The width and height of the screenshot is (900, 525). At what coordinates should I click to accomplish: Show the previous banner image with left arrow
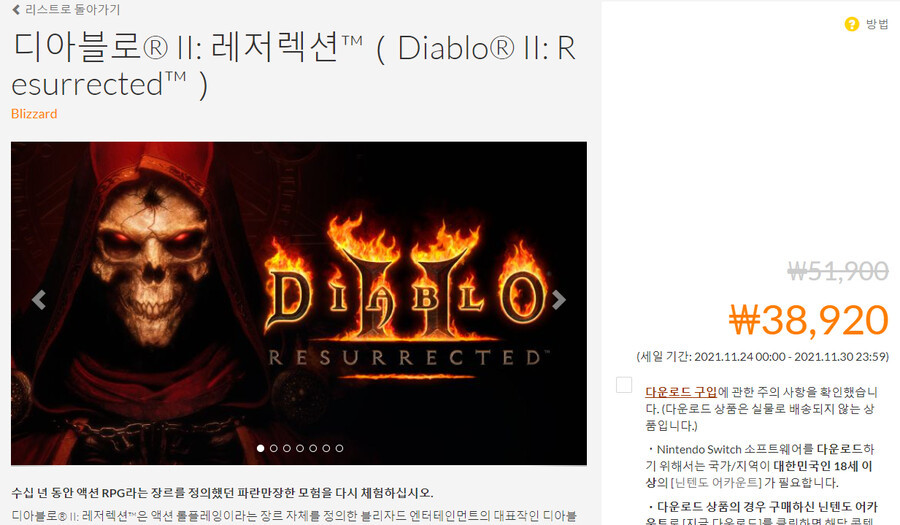click(39, 300)
